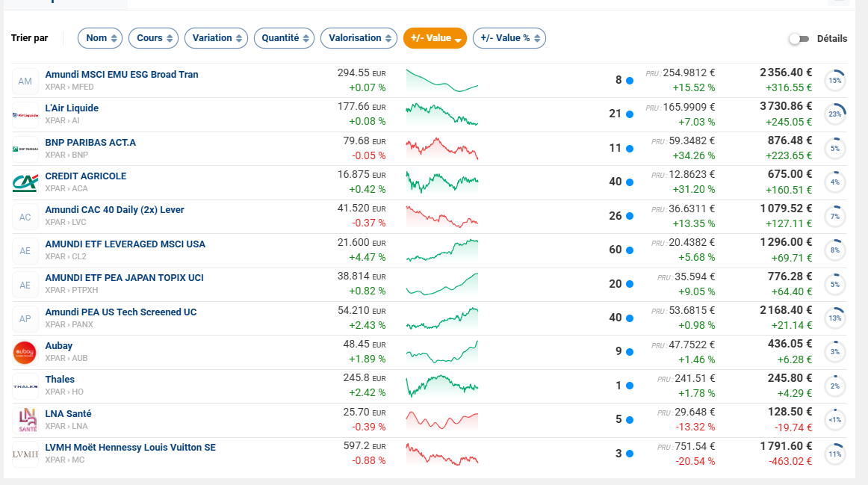Click the blue dot next to LNA Santé quantity 5
Screen dimensions: 868x485
[630, 420]
